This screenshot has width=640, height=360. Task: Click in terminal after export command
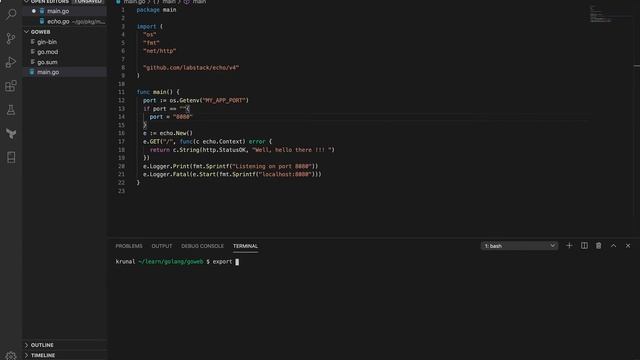pos(237,262)
